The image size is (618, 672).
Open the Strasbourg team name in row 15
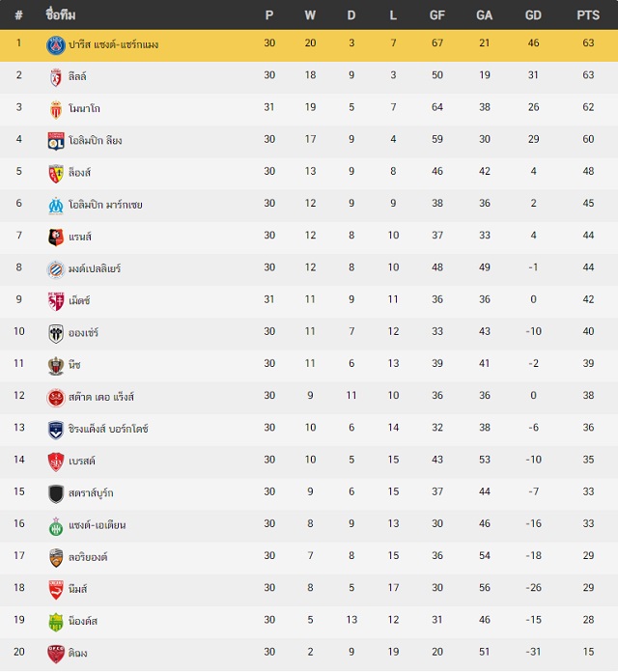[91, 492]
